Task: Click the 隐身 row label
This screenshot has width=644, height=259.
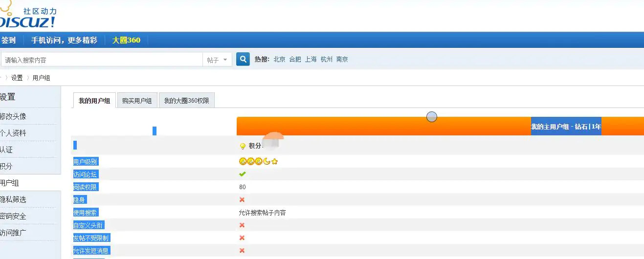Action: (79, 200)
